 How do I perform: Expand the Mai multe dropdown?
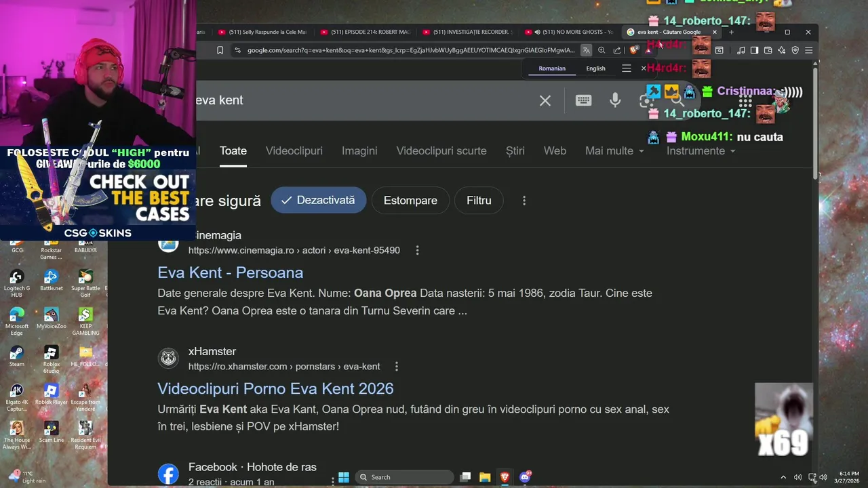pyautogui.click(x=614, y=150)
